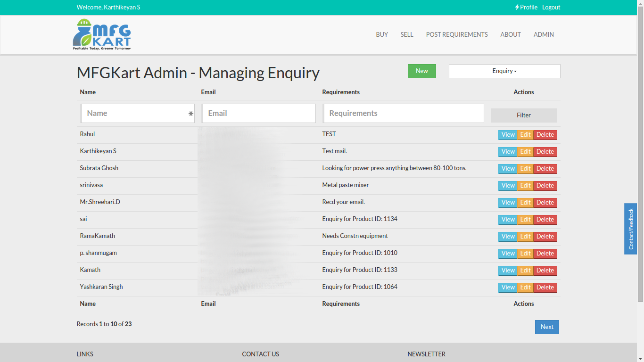Image resolution: width=644 pixels, height=362 pixels.
Task: Go to POST REQUIREMENTS page
Action: [457, 34]
